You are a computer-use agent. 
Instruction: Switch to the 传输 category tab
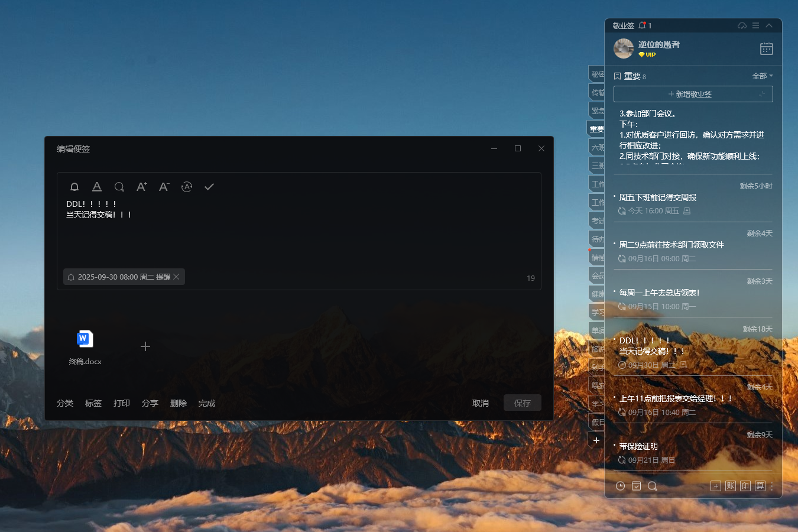[597, 92]
